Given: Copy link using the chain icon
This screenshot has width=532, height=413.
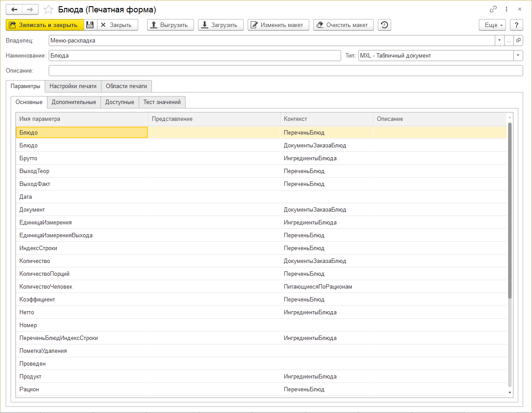Looking at the screenshot, I should 493,9.
